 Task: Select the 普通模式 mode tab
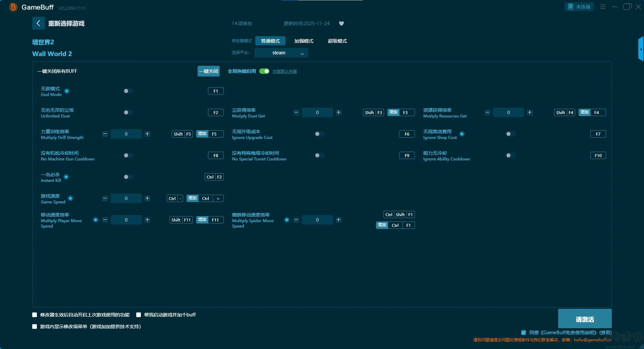coord(270,41)
